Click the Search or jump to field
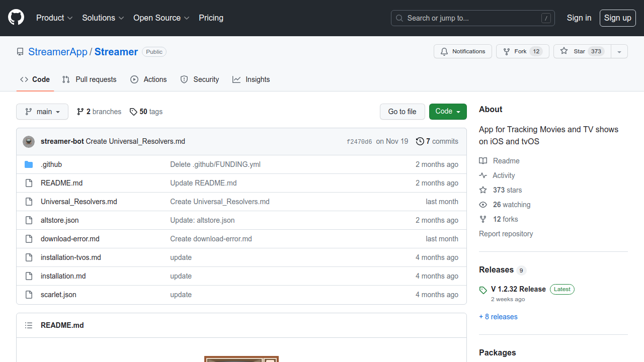The width and height of the screenshot is (644, 362). (x=473, y=18)
